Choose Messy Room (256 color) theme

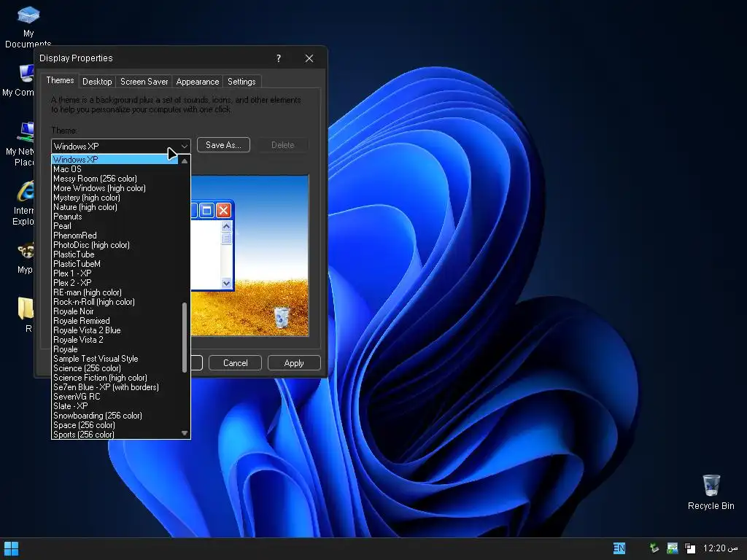[x=115, y=179]
